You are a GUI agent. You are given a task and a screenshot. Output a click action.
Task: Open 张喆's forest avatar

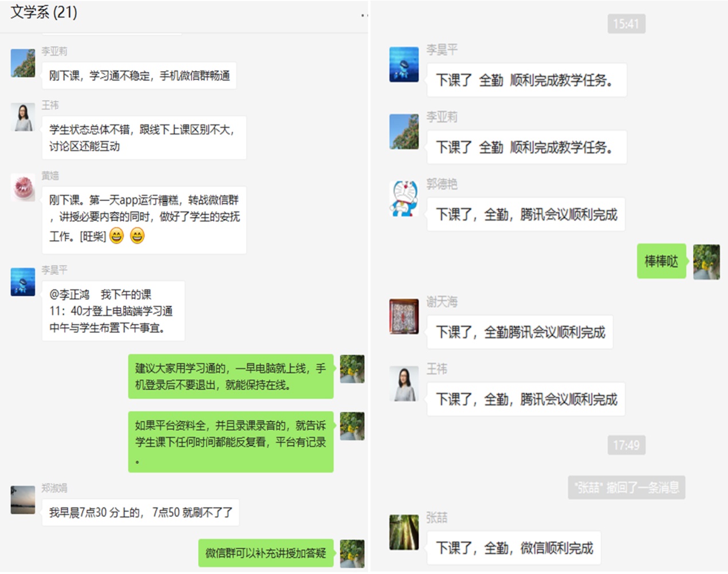point(404,532)
